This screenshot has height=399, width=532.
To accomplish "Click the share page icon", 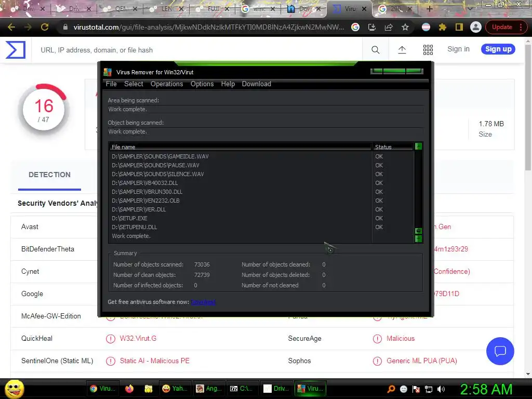I will pos(389,27).
